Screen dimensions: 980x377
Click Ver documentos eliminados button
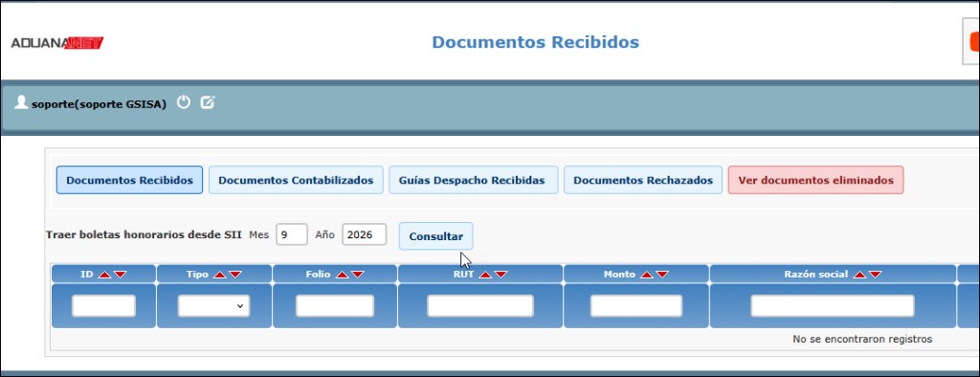[x=815, y=180]
